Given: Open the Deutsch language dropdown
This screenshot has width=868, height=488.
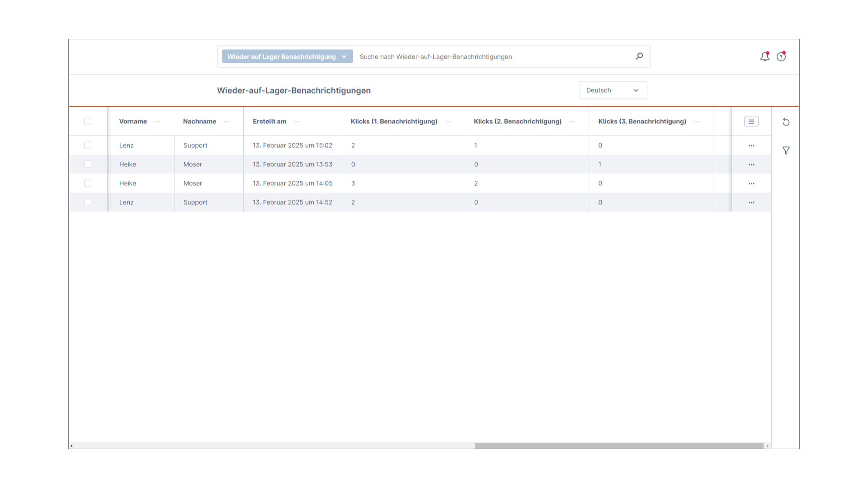Looking at the screenshot, I should 613,90.
